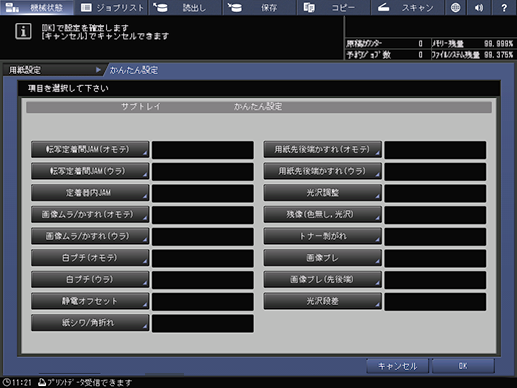Select the 保存 tab
Image resolution: width=517 pixels, height=388 pixels.
tap(259, 7)
